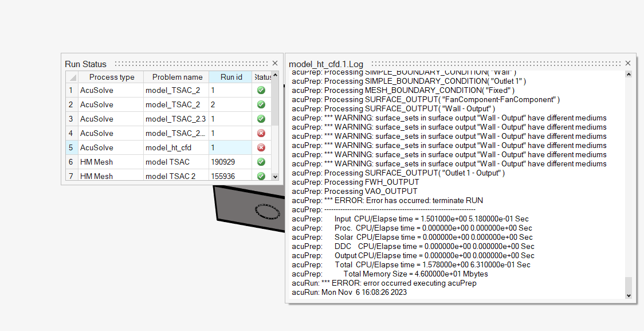Click green status icon for model TSAC HM Mesh

(261, 162)
